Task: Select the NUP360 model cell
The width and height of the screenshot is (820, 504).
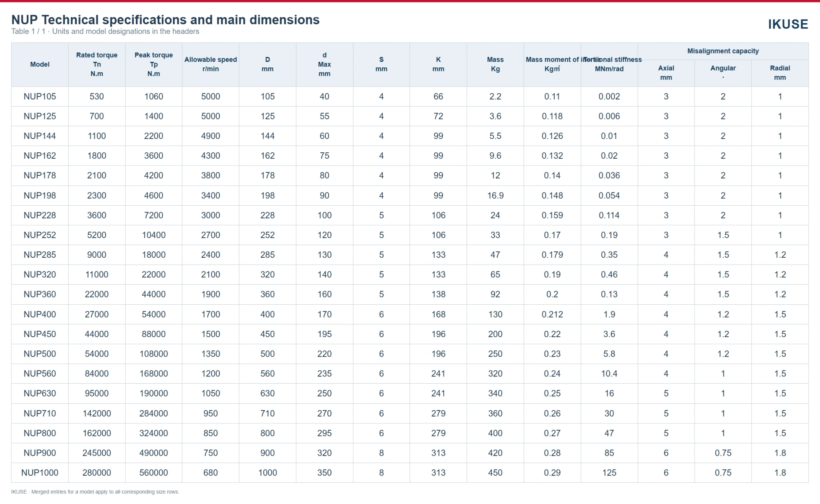Action: tap(40, 294)
